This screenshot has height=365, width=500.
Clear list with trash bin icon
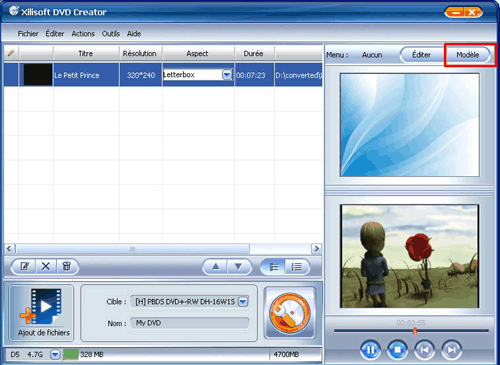click(67, 266)
